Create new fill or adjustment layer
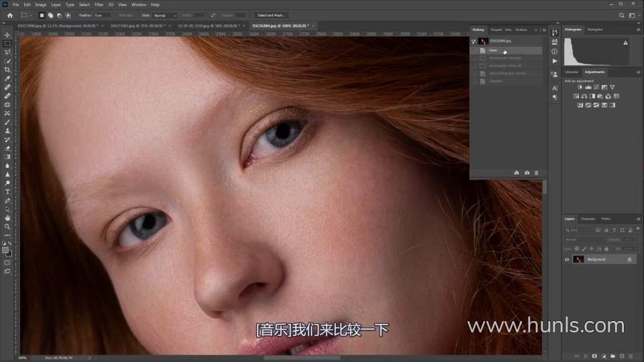This screenshot has height=362, width=644. [x=604, y=356]
